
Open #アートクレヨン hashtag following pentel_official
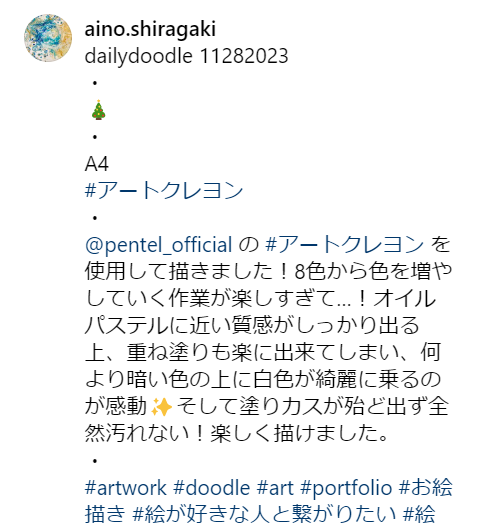pos(344,245)
